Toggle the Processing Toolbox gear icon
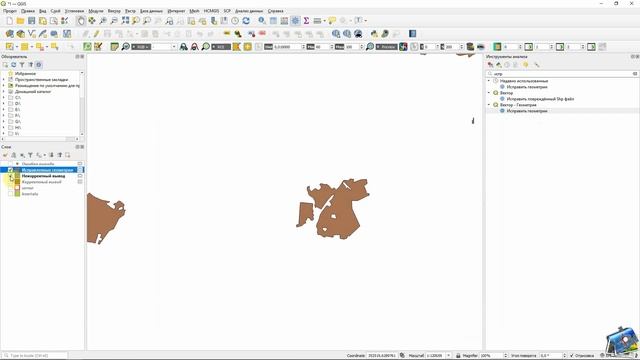Image resolution: width=640 pixels, height=360 pixels. click(295, 20)
